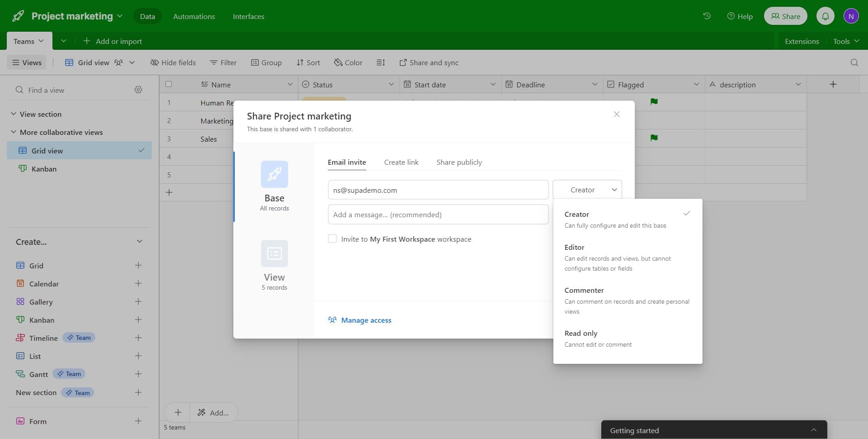Click the notifications bell icon
Image resolution: width=868 pixels, height=439 pixels.
point(825,16)
